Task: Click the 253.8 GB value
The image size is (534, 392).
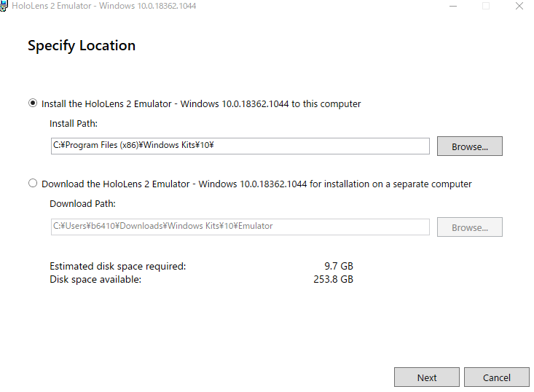Action: [x=333, y=279]
